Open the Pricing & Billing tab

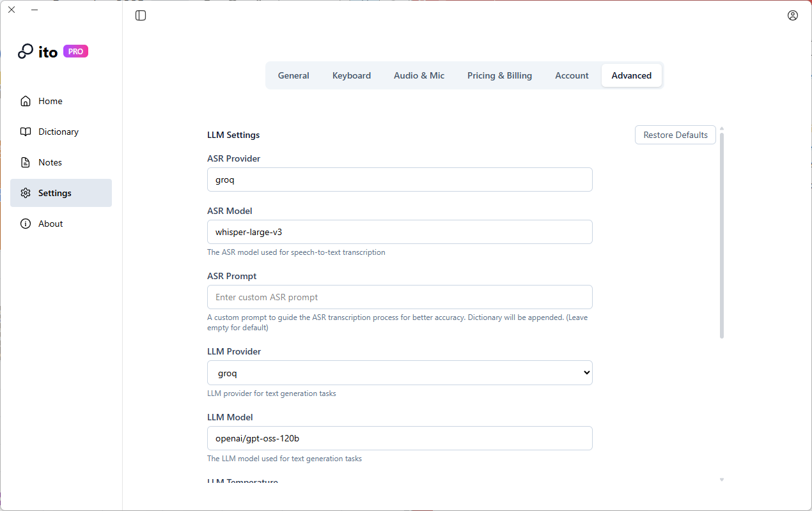click(499, 75)
